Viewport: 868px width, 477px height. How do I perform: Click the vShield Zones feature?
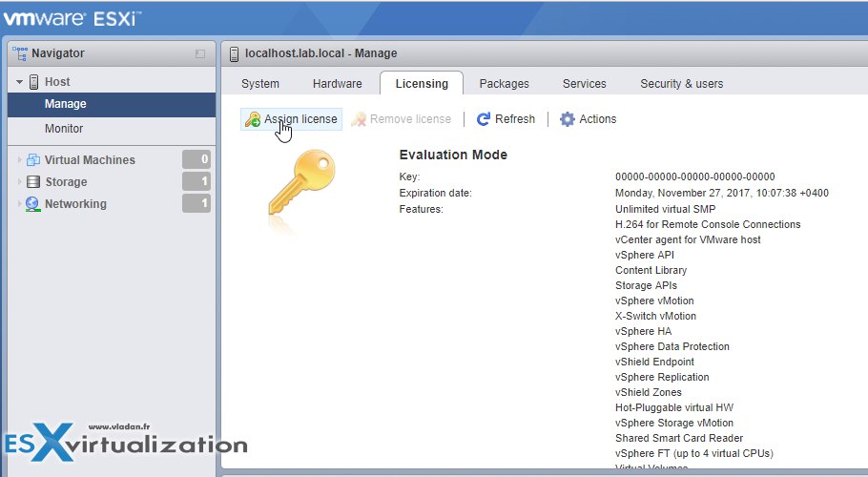pos(649,392)
